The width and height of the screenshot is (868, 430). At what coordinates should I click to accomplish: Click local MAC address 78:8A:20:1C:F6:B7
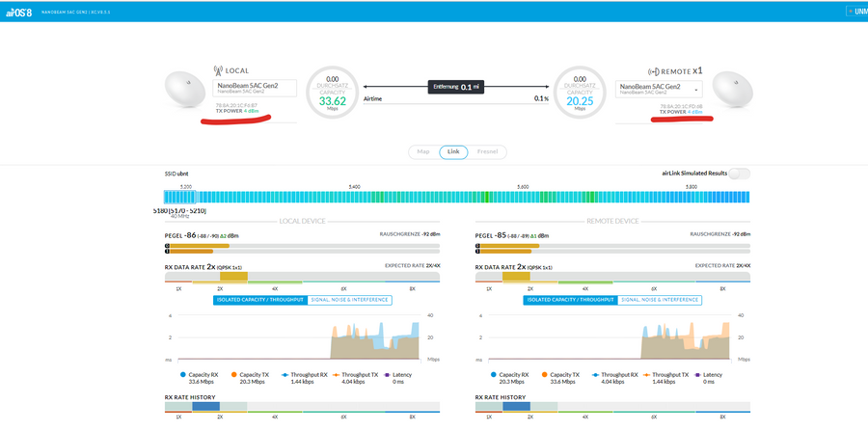tap(236, 105)
